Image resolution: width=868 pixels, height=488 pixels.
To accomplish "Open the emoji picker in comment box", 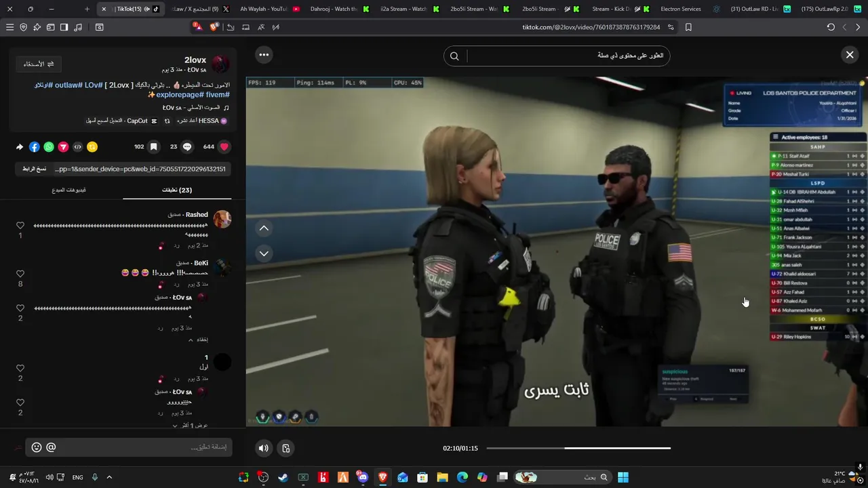I will pyautogui.click(x=37, y=447).
